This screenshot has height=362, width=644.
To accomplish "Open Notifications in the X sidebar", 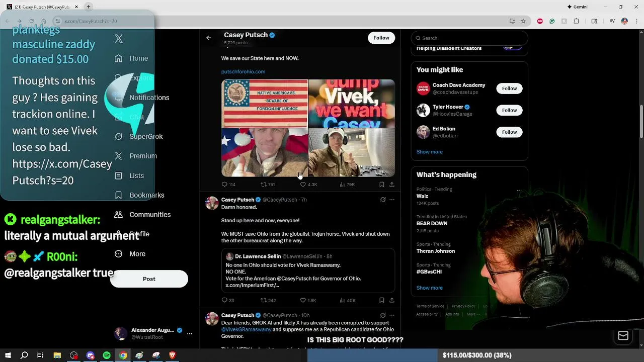I will coord(142,98).
